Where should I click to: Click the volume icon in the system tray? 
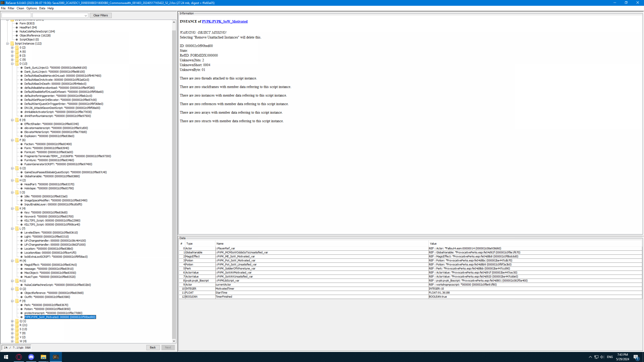pos(602,357)
